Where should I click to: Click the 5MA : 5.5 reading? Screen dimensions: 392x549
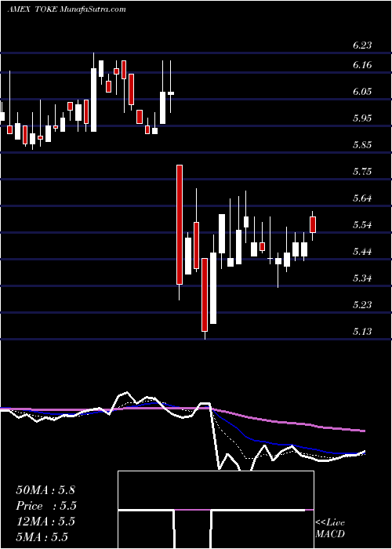[x=42, y=536]
